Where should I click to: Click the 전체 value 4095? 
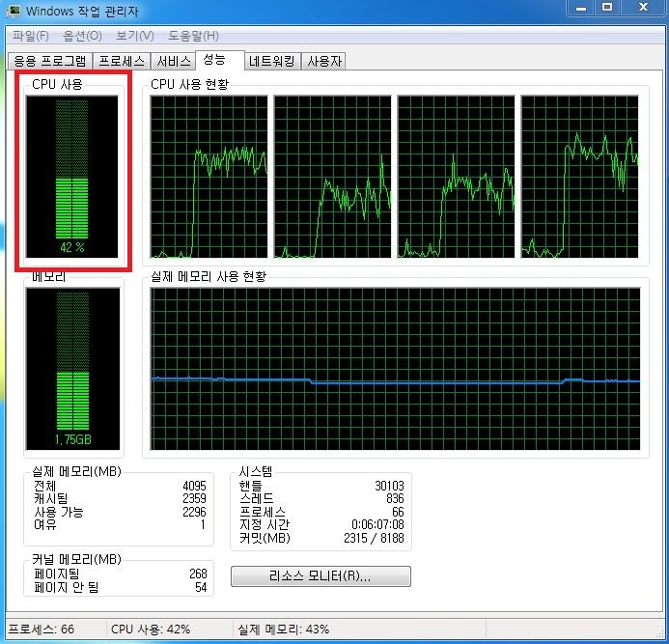194,486
